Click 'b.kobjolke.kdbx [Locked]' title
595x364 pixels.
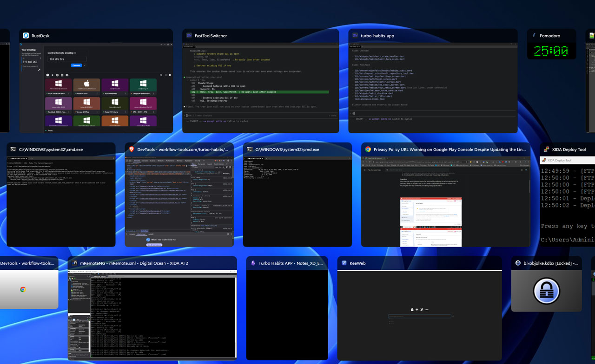551,263
